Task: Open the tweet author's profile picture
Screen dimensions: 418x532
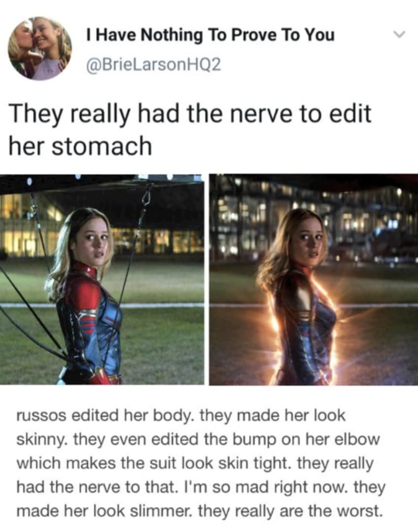Action: point(40,47)
